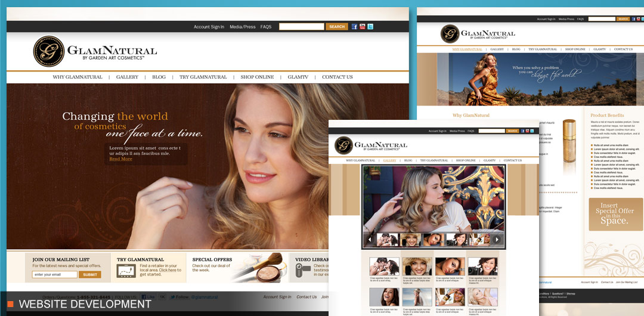This screenshot has height=316, width=644.
Task: Click the search field in the gallery mockup header
Action: point(491,131)
